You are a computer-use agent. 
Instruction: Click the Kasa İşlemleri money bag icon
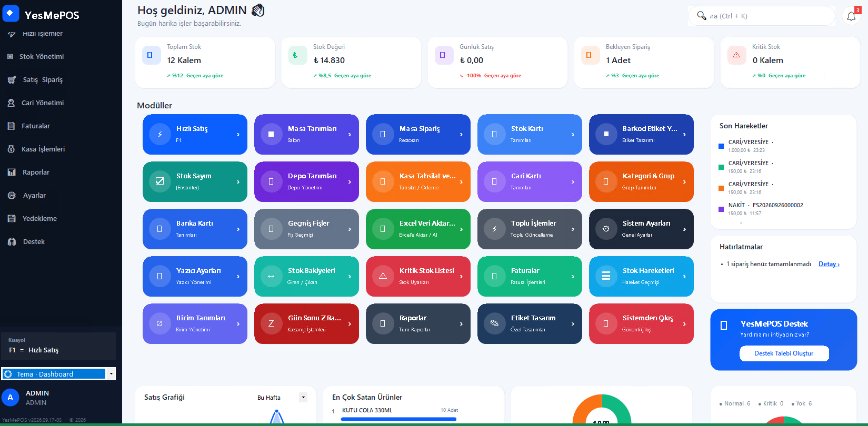11,149
